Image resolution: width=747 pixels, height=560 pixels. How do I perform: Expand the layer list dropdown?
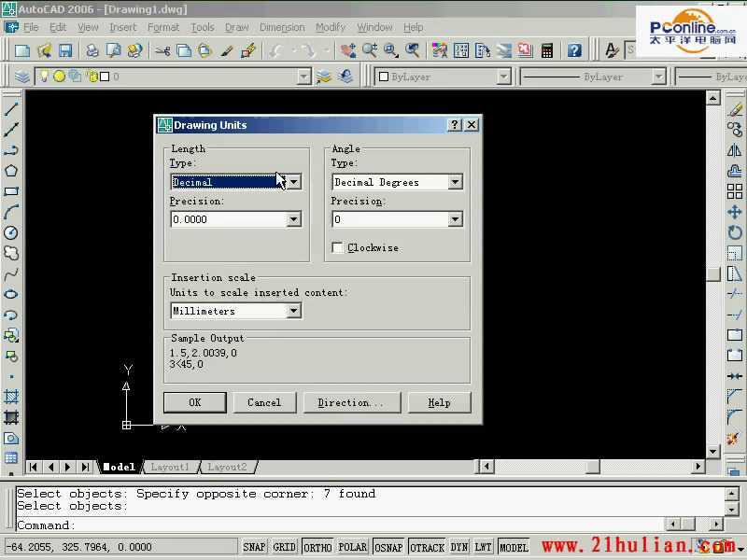(x=304, y=77)
